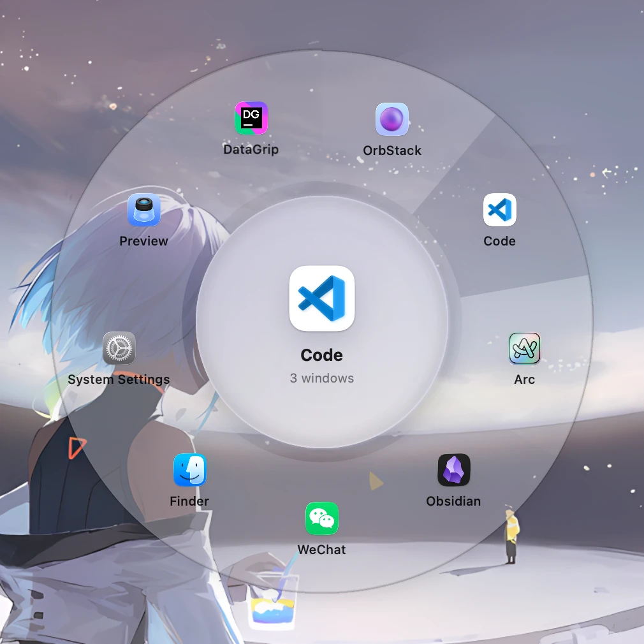Click the 'Finder' text label

[189, 501]
